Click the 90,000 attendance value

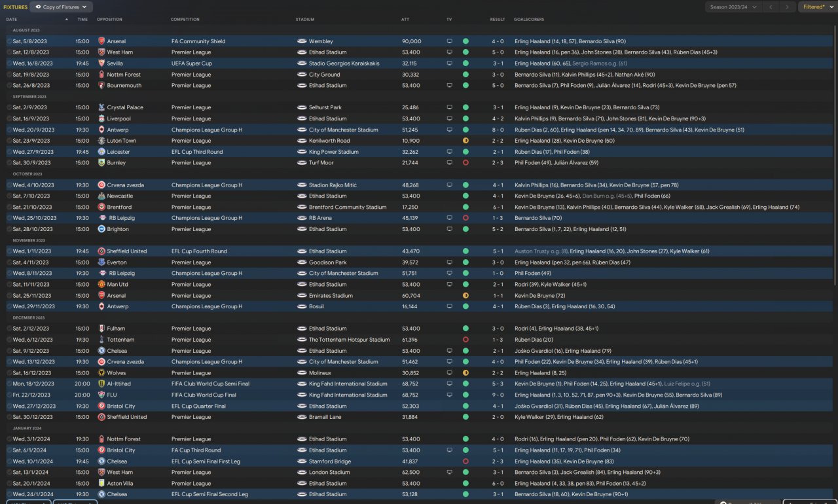(412, 41)
